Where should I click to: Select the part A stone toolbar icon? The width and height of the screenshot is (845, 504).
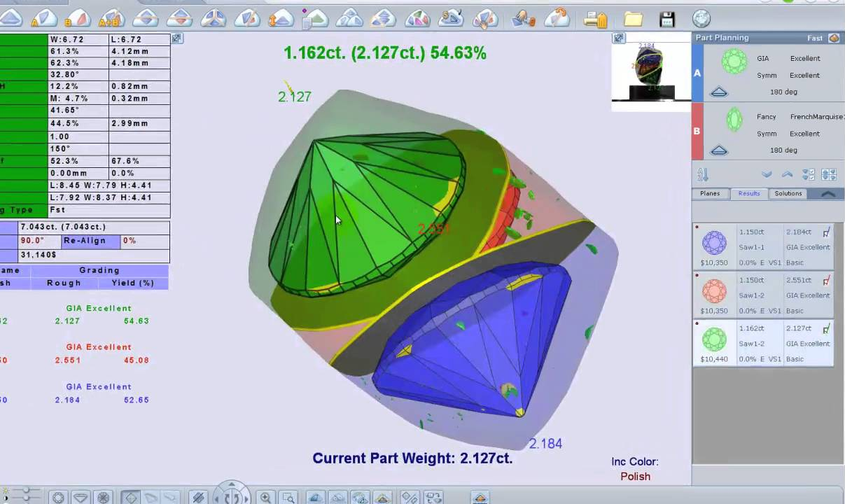pos(44,18)
